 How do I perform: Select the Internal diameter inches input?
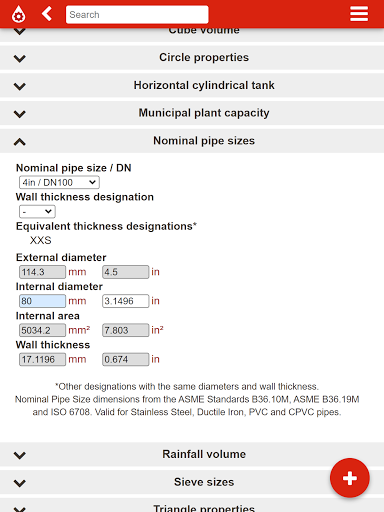(125, 301)
